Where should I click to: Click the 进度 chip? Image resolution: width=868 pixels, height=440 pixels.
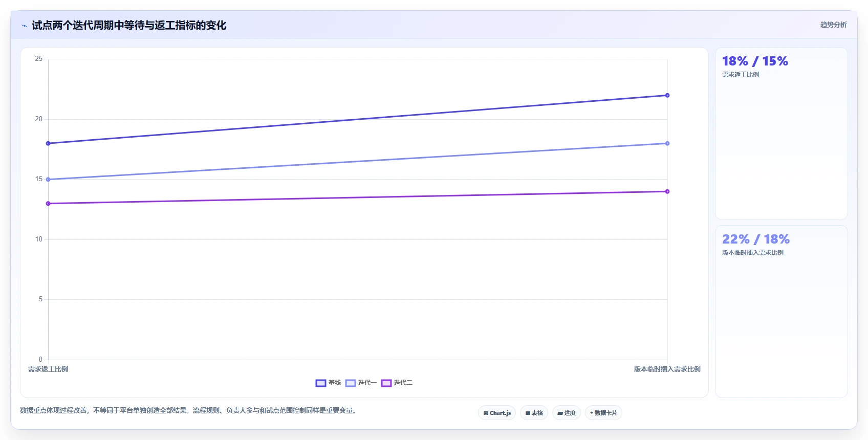[567, 413]
